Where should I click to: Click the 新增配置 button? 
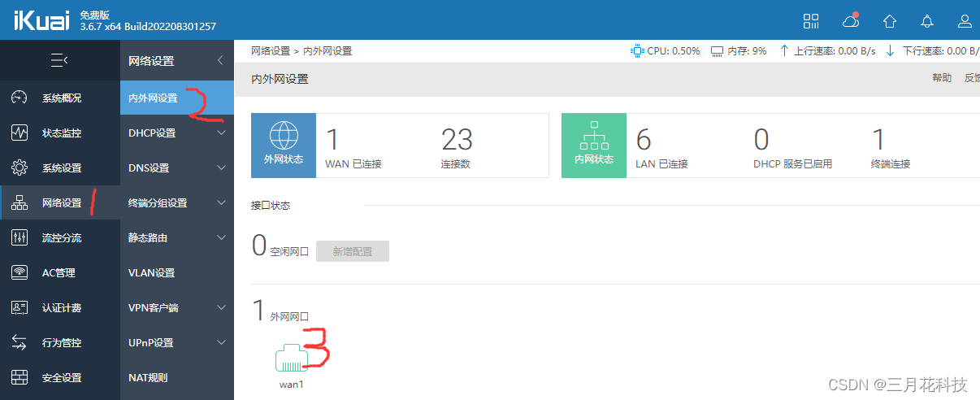pos(353,252)
